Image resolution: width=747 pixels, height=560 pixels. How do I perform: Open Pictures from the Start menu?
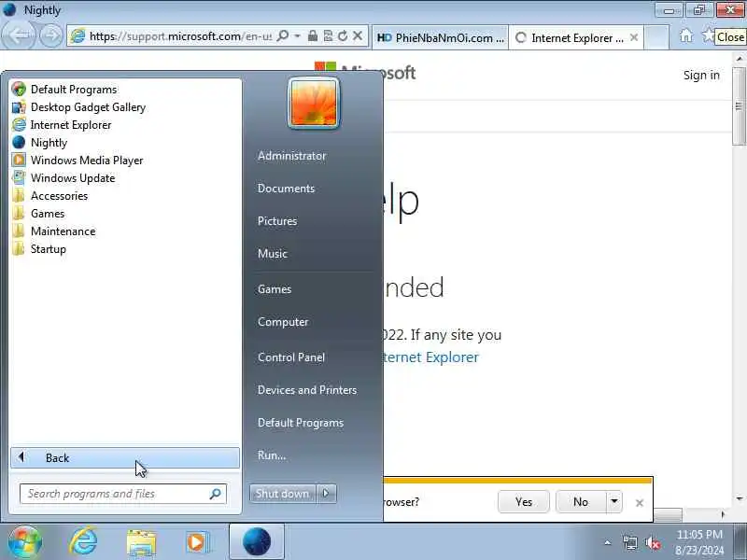point(277,221)
